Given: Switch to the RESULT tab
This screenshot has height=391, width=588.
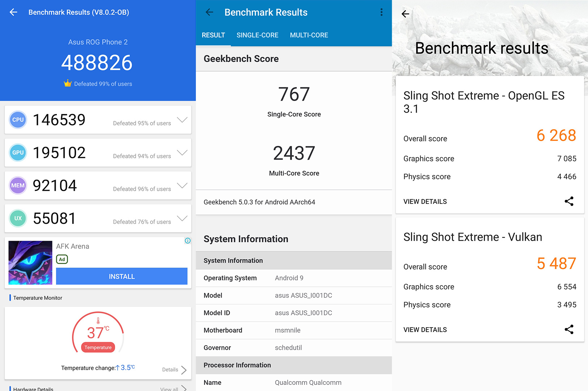Looking at the screenshot, I should tap(213, 35).
